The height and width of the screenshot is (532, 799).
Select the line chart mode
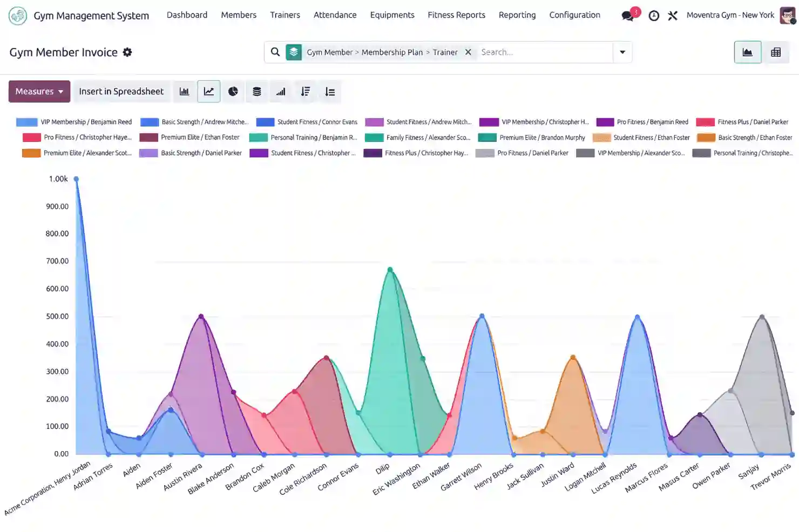pos(209,92)
